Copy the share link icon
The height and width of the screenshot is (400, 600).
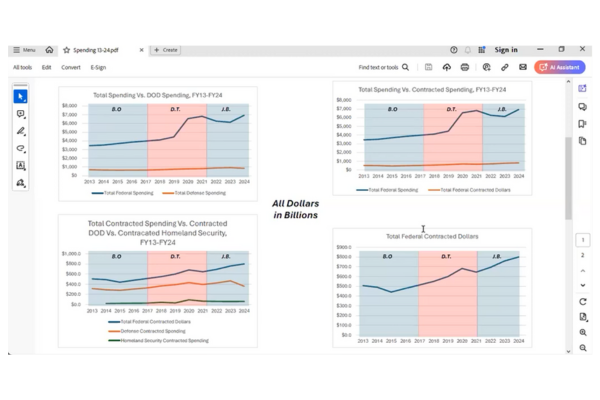[x=505, y=68]
